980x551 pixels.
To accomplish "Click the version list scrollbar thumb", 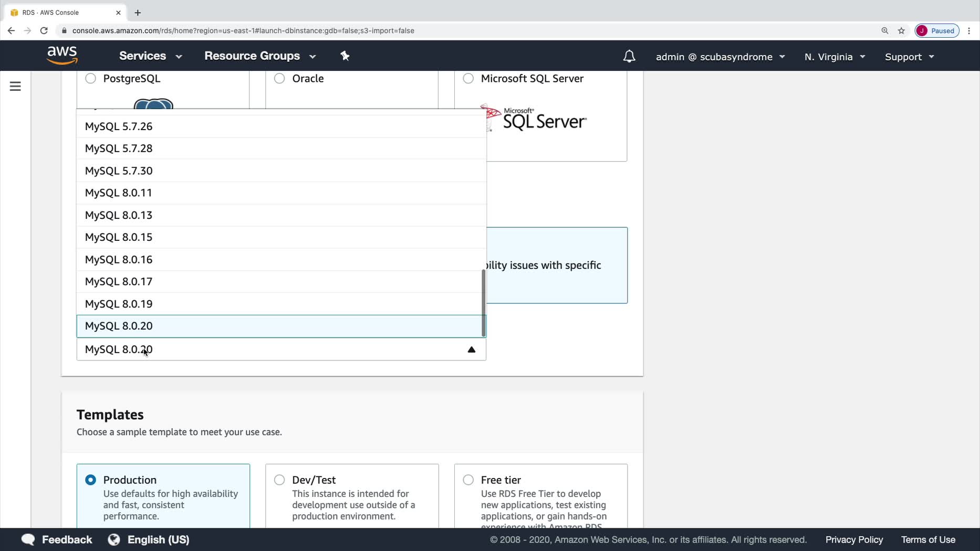I will tap(483, 303).
